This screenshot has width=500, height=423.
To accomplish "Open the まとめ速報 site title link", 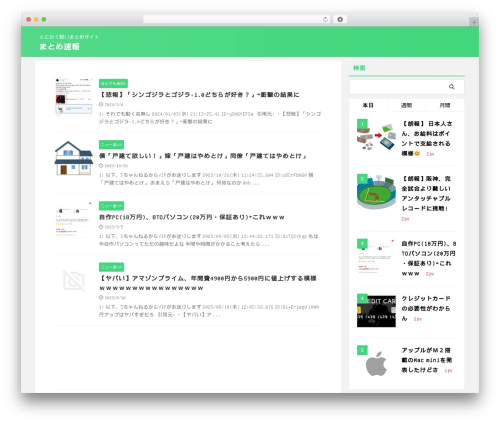I will (59, 46).
